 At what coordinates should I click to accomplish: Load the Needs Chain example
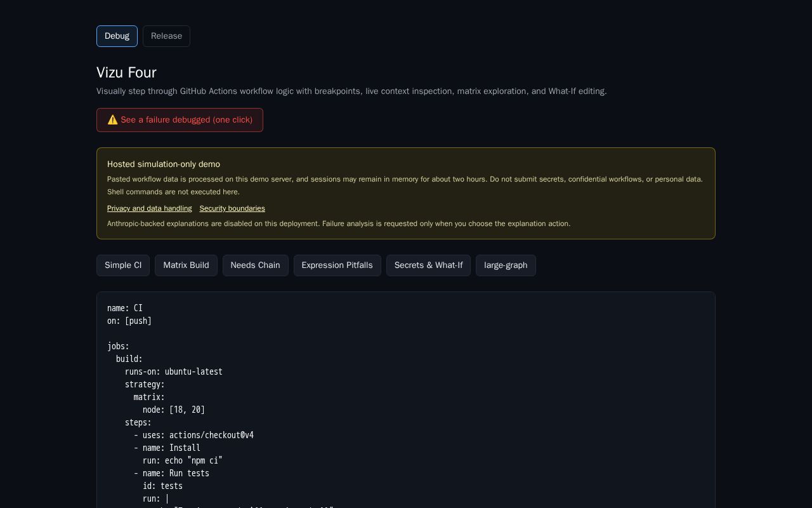pos(255,265)
